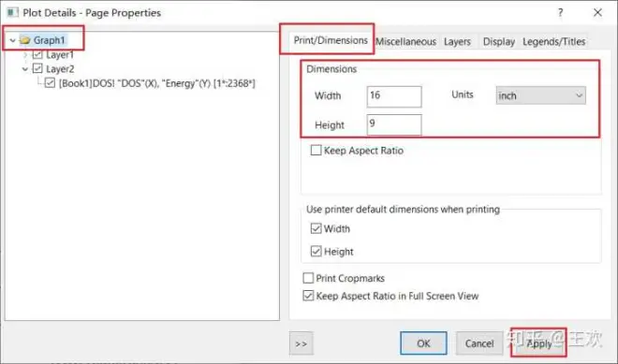Viewport: 618px width, 364px height.
Task: Switch to the Miscellaneous tab
Action: pyautogui.click(x=406, y=41)
